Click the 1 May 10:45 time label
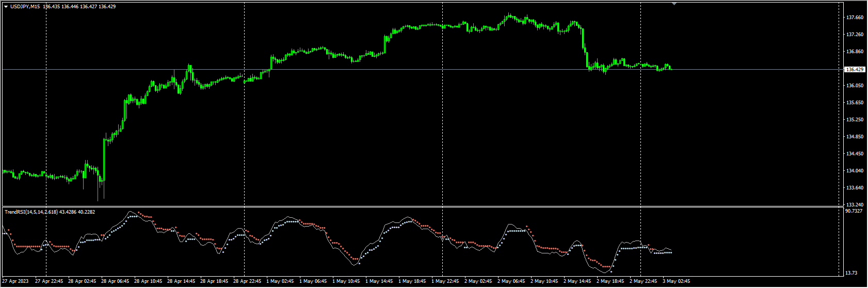The image size is (868, 288). (x=346, y=281)
